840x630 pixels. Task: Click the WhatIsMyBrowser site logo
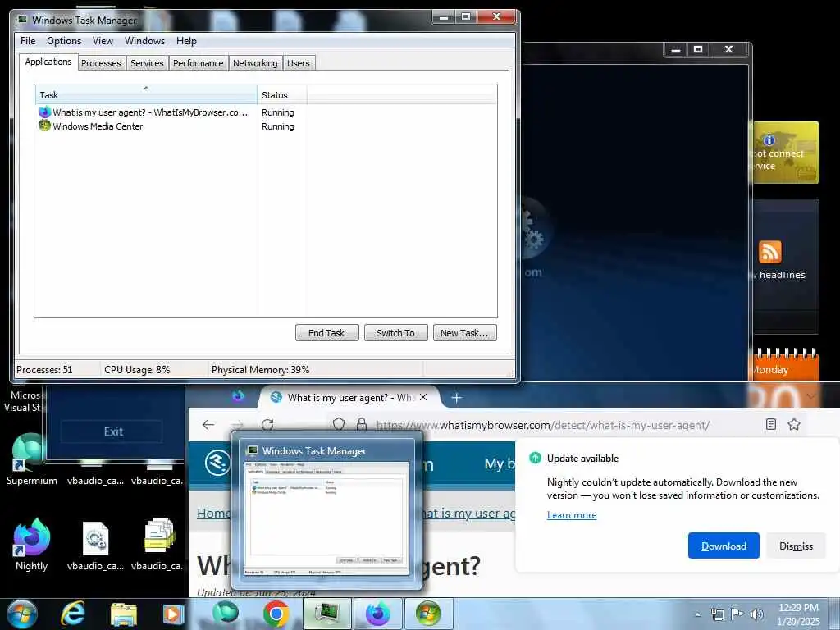click(x=217, y=463)
